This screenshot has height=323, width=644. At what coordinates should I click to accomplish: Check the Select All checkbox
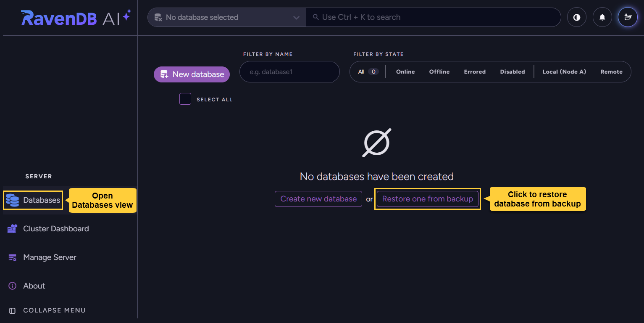click(185, 98)
